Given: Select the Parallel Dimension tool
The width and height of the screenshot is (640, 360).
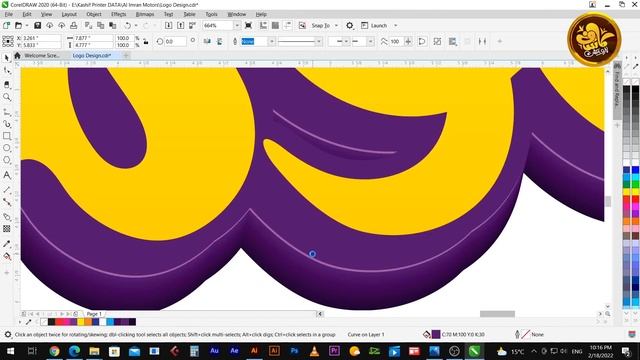Looking at the screenshot, I should tap(7, 190).
